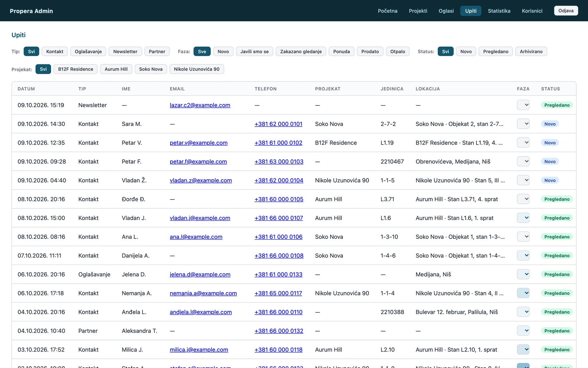Go to the Početna nav tab
This screenshot has height=368, width=588.
387,11
